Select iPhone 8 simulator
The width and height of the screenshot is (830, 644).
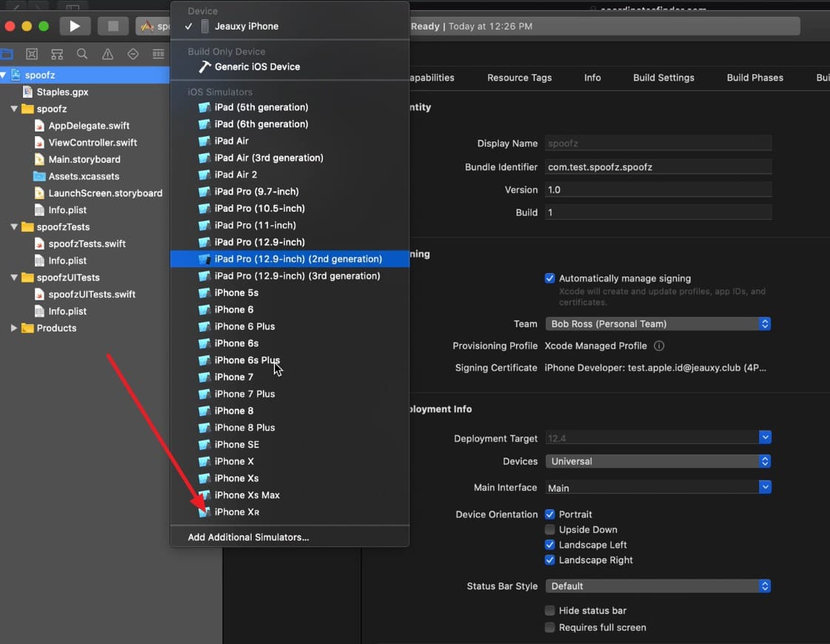coord(290,411)
